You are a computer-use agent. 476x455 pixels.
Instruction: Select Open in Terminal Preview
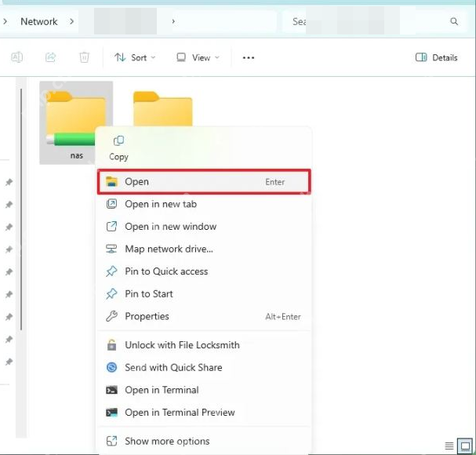[x=204, y=413]
